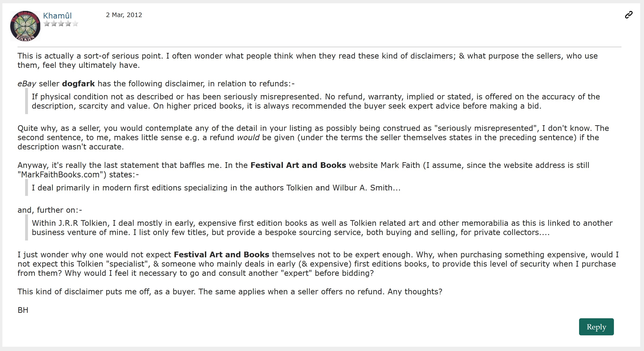Viewport: 644px width, 351px height.
Task: Click the first filled rating star
Action: coord(46,23)
